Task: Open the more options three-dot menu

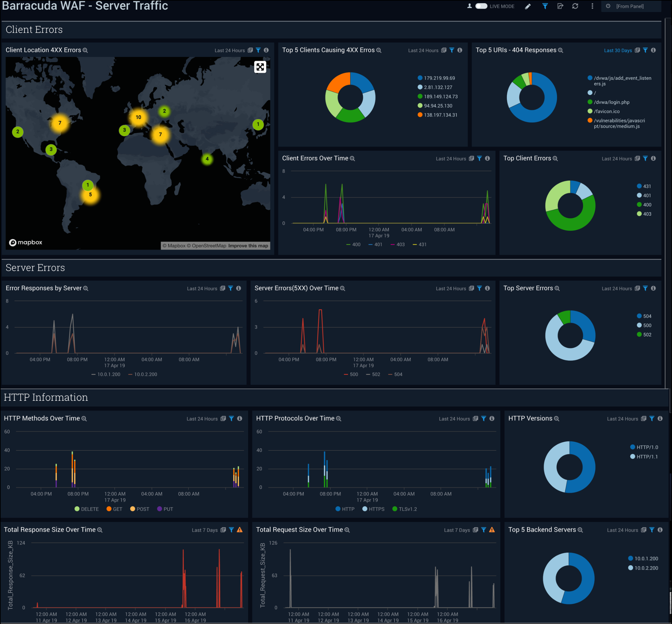Action: [592, 6]
